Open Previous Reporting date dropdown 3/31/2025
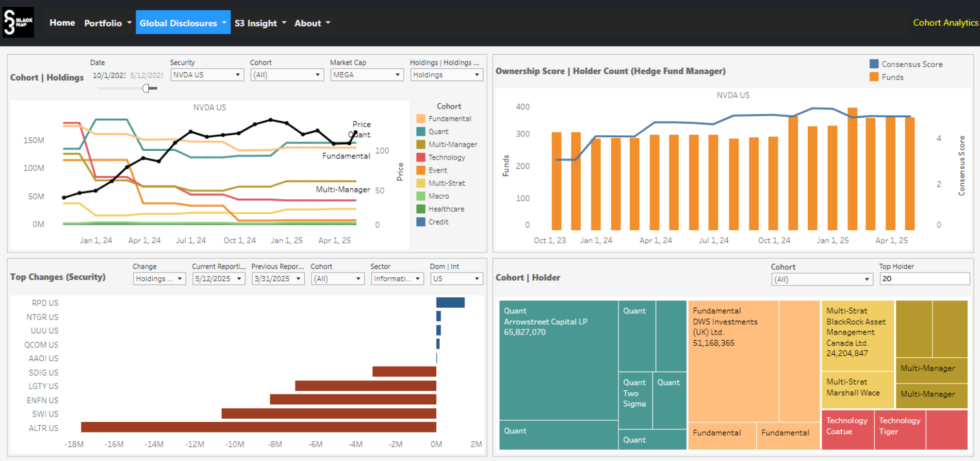Screen dimensions: 980x461 (278, 279)
